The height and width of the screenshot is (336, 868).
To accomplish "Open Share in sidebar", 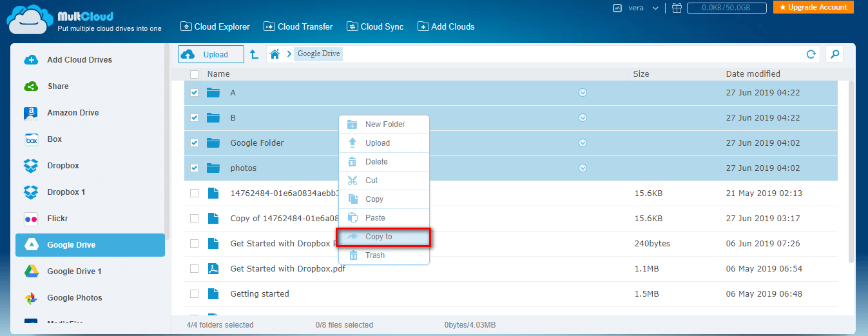I will (x=90, y=86).
